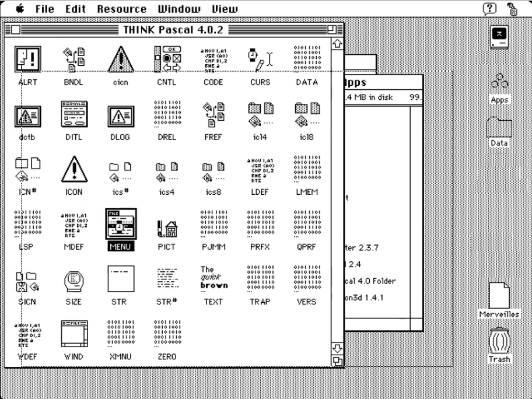The width and height of the screenshot is (532, 399).
Task: Click the scroll up arrow
Action: (337, 43)
